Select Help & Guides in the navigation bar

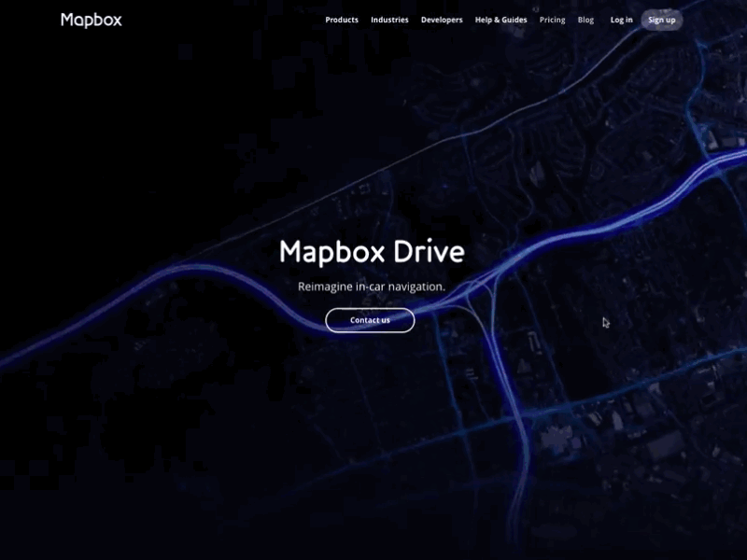[x=500, y=19]
